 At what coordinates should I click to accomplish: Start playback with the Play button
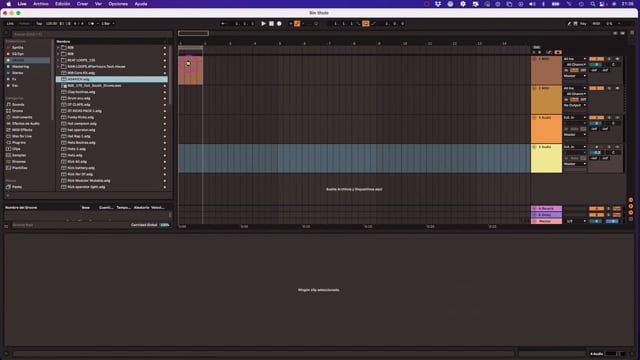point(263,24)
